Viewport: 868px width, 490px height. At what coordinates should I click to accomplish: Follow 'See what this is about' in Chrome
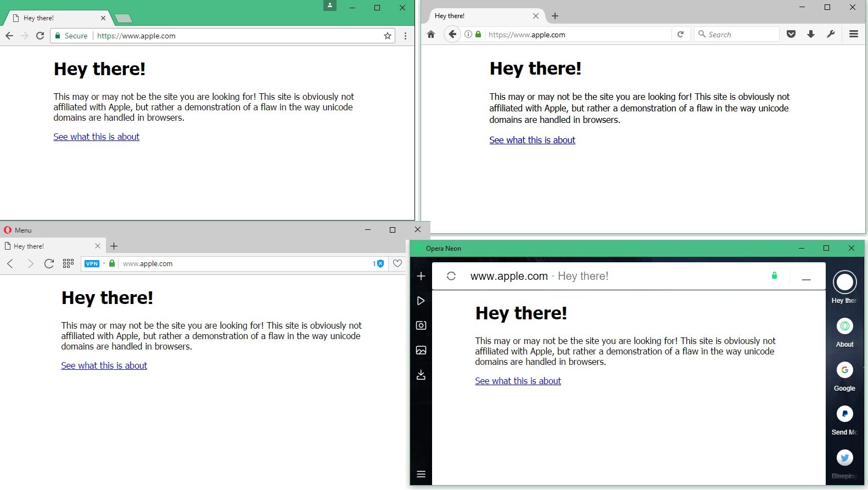coord(97,137)
